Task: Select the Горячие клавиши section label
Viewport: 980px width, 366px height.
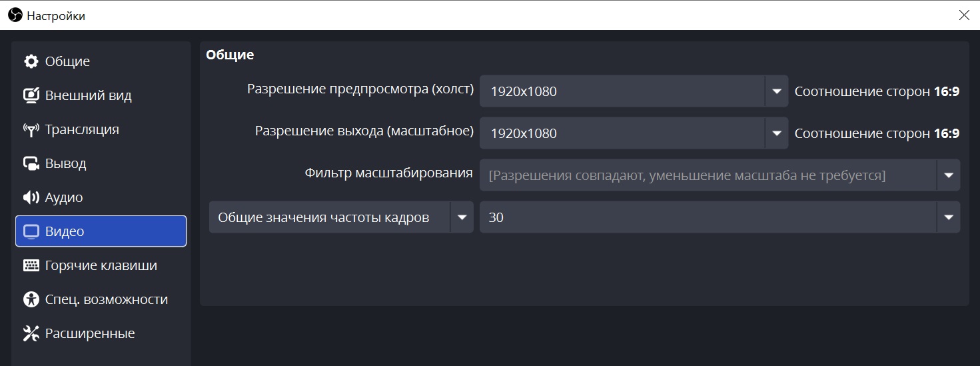Action: (101, 265)
